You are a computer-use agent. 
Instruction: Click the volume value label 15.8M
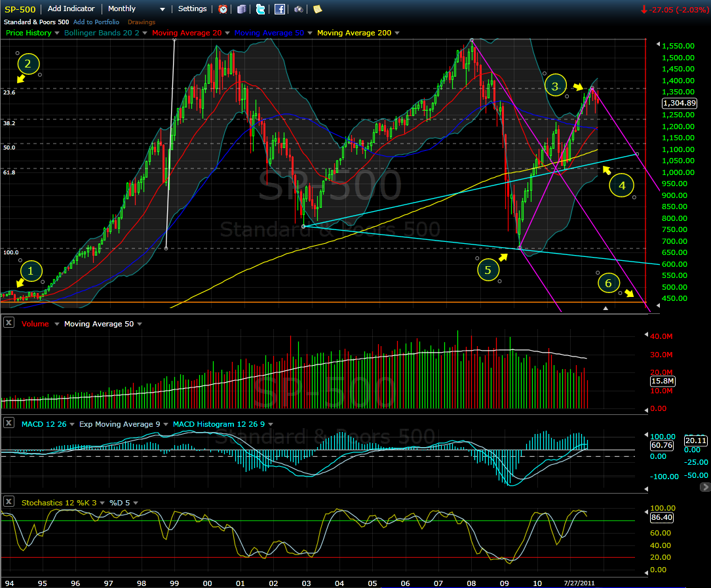click(663, 381)
